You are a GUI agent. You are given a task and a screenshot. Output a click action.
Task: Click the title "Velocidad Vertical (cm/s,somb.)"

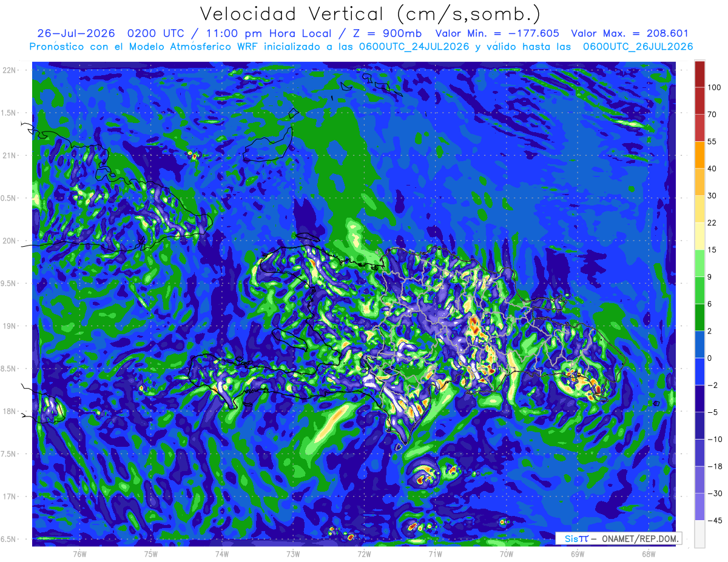(370, 14)
